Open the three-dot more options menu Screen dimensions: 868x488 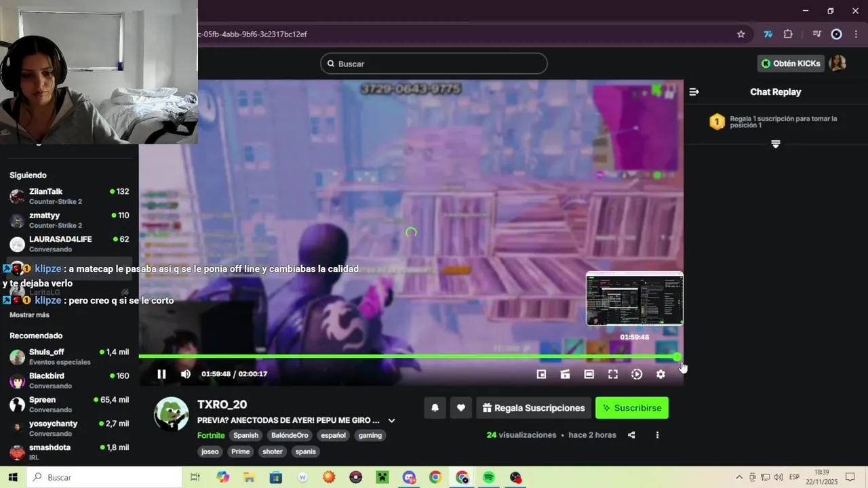[x=657, y=435]
